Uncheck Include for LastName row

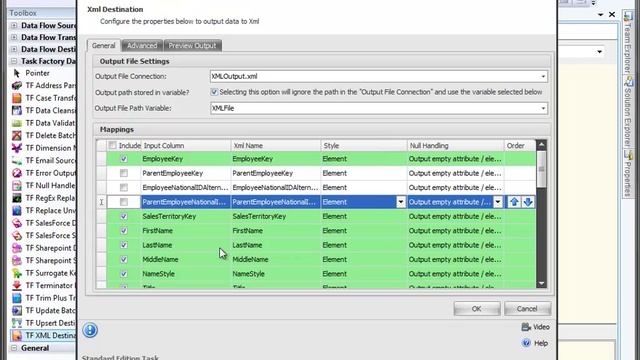pos(124,245)
